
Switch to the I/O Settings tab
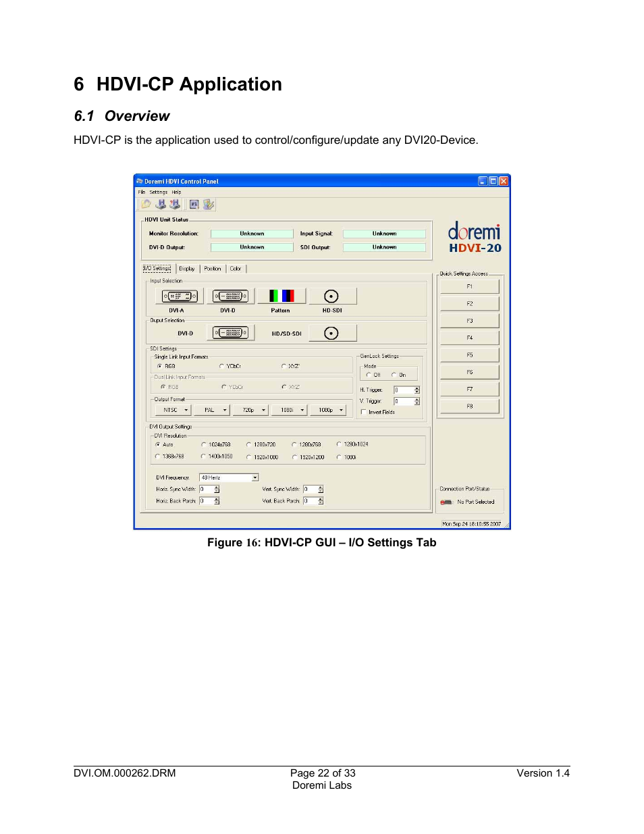[157, 268]
